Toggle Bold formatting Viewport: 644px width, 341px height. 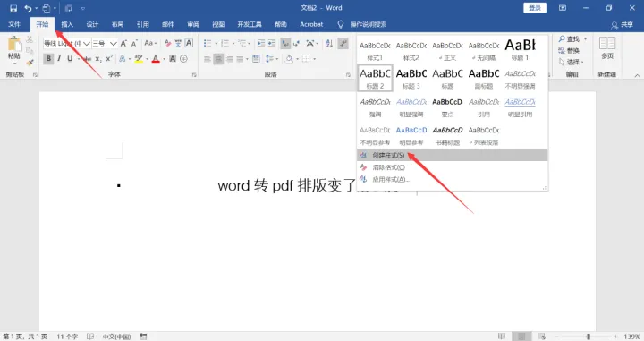tap(48, 59)
